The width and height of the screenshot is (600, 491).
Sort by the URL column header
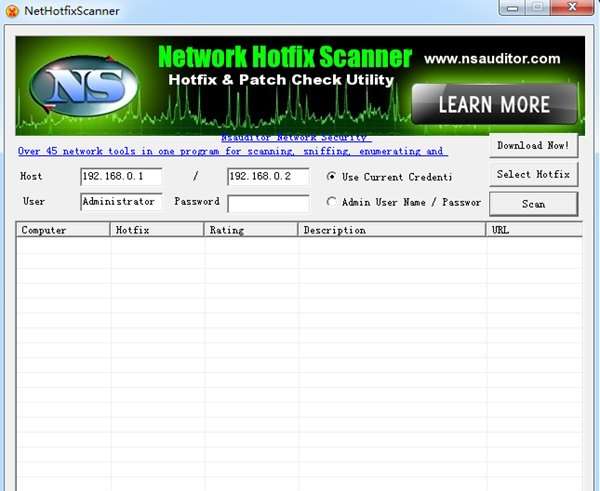pos(534,230)
